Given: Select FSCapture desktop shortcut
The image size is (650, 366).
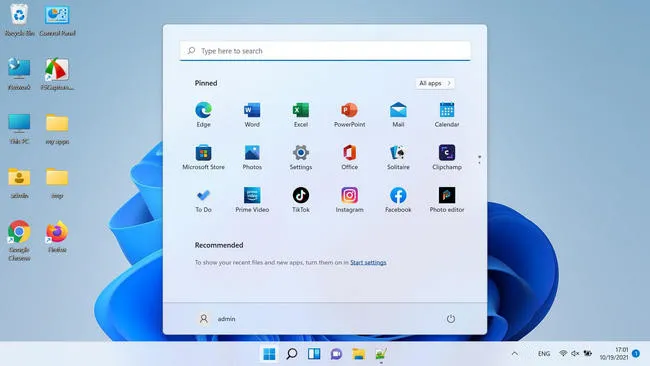Looking at the screenshot, I should [x=57, y=74].
